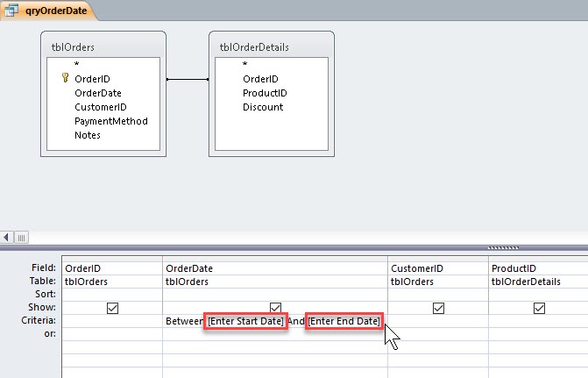
Task: Select Discount field in tblOrderDetails
Action: point(263,107)
